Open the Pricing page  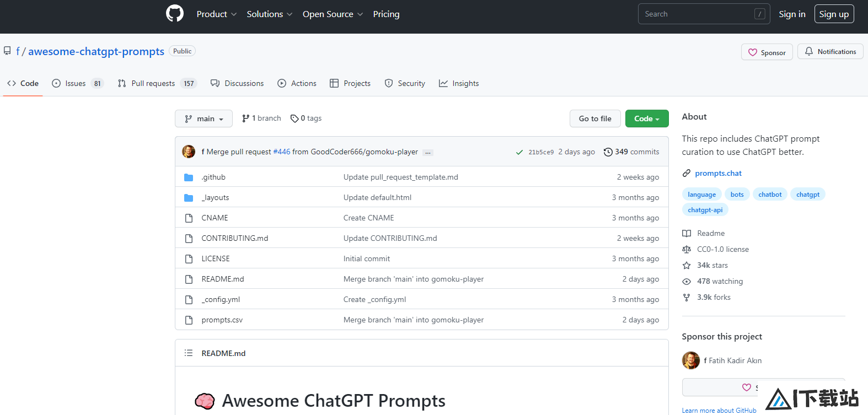[x=386, y=14]
